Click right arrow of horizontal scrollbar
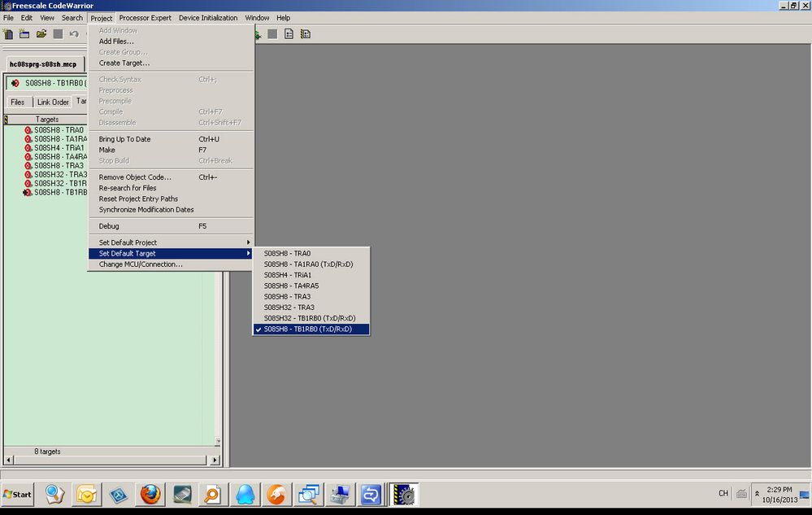 (x=215, y=460)
